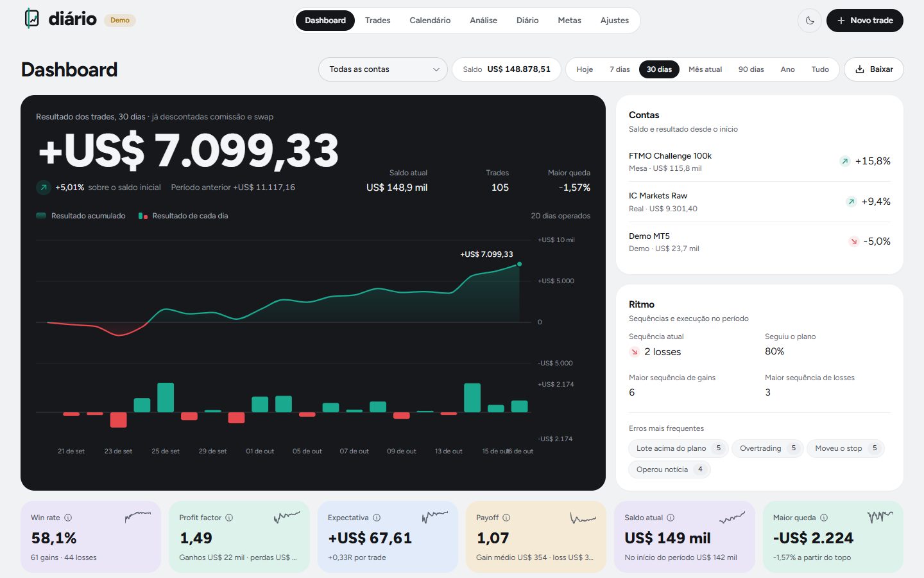This screenshot has width=924, height=578.
Task: Open the Calendário tab
Action: tap(430, 21)
